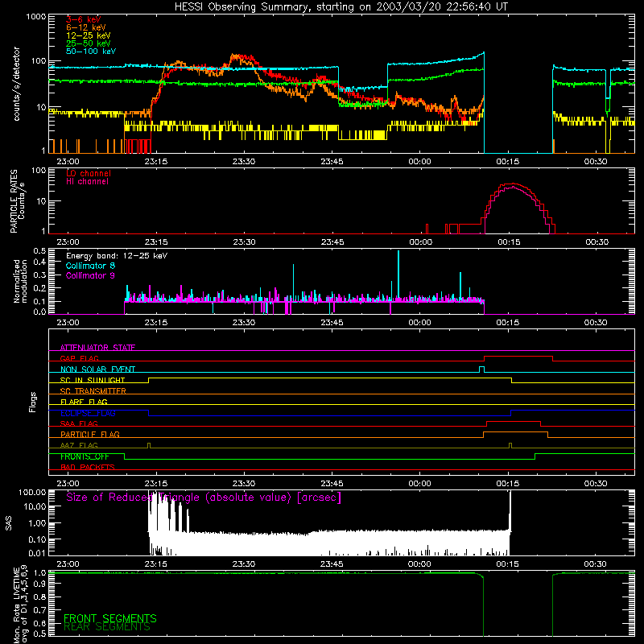Click the A4Z FLAG label

[x=79, y=445]
